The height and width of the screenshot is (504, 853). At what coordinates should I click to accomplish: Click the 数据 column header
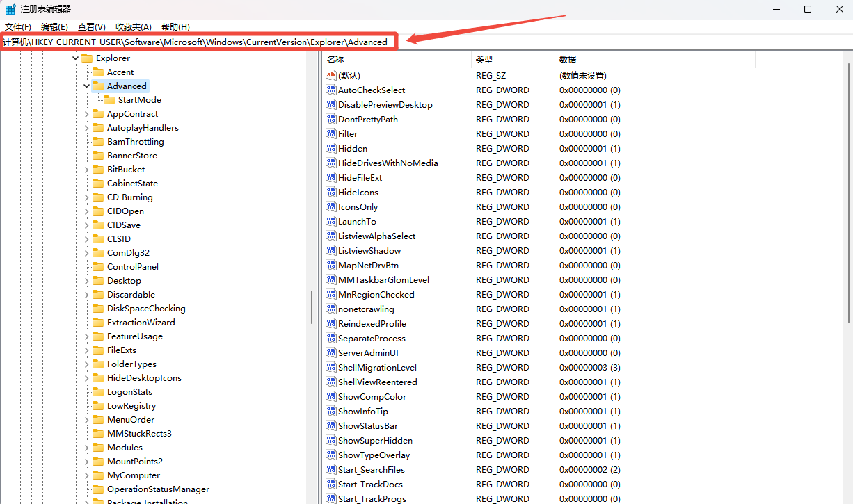click(655, 59)
